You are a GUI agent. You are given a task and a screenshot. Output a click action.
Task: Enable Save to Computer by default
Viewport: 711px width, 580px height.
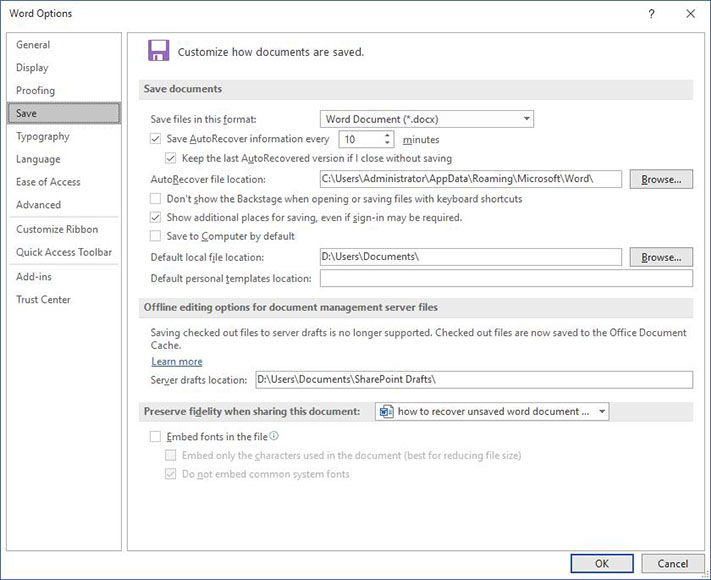pyautogui.click(x=155, y=236)
